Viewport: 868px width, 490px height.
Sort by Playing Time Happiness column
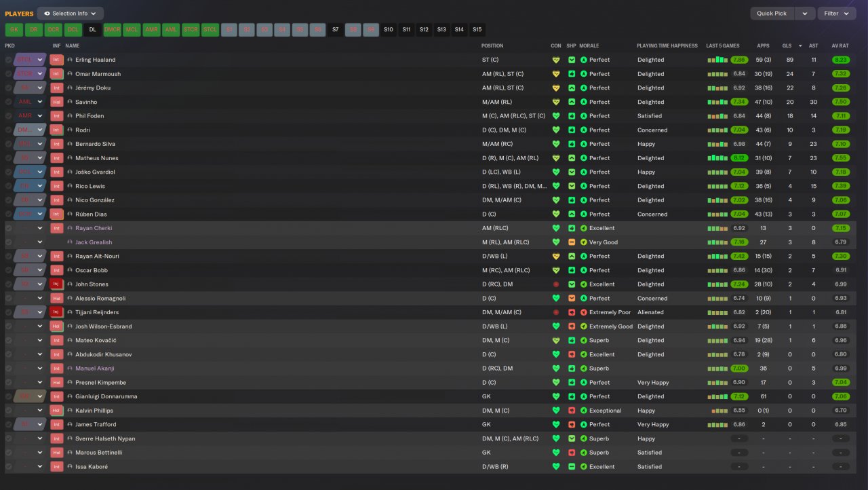[x=667, y=46]
